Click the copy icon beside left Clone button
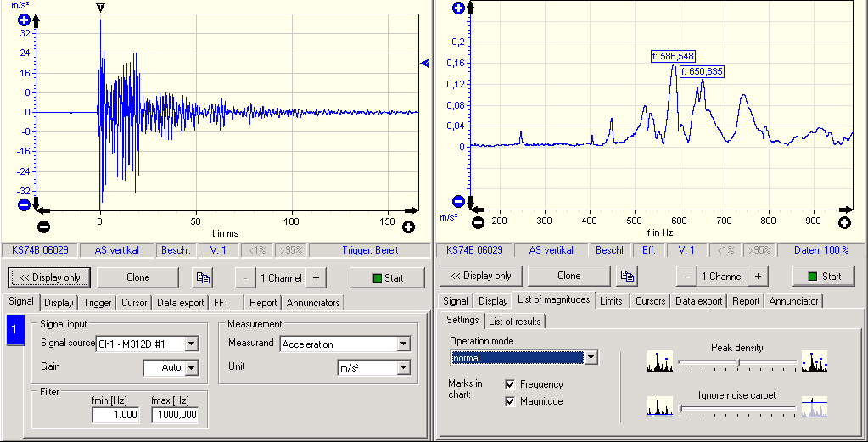The image size is (868, 442). point(203,277)
